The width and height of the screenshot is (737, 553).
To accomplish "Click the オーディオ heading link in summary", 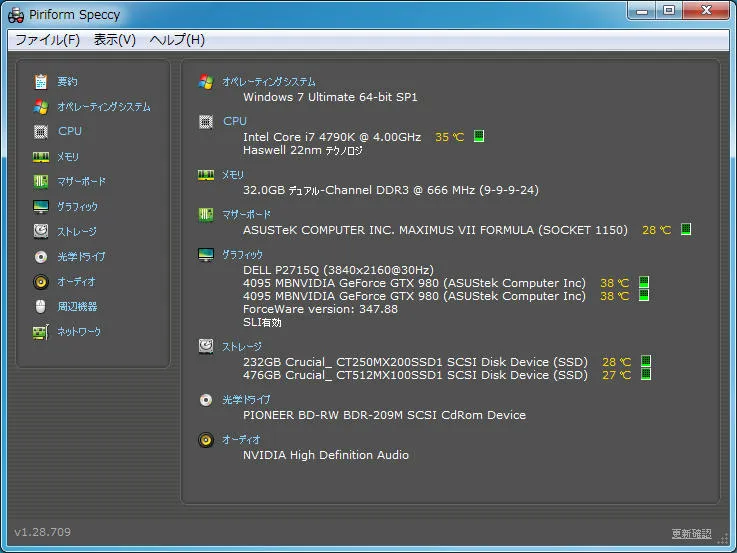I will point(241,440).
